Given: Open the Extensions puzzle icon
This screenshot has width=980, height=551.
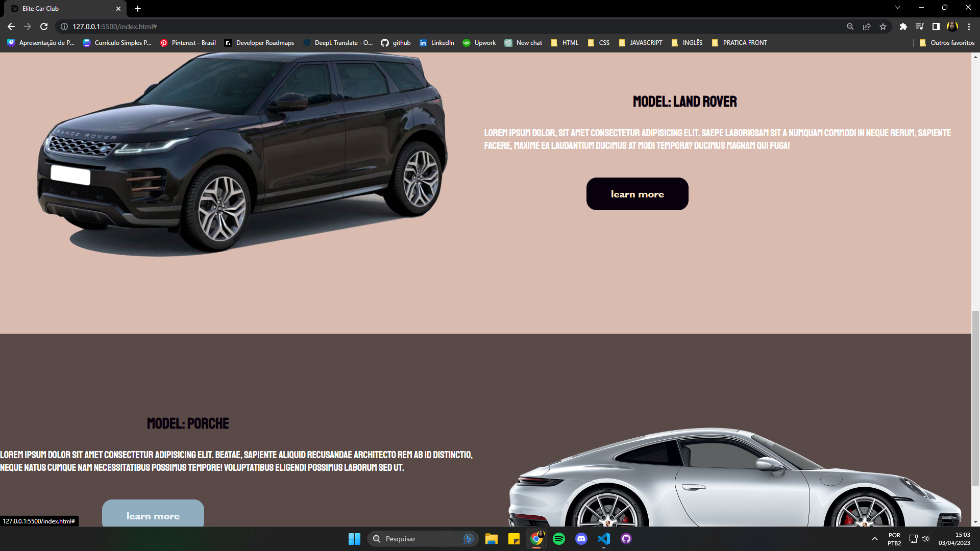Looking at the screenshot, I should [902, 27].
